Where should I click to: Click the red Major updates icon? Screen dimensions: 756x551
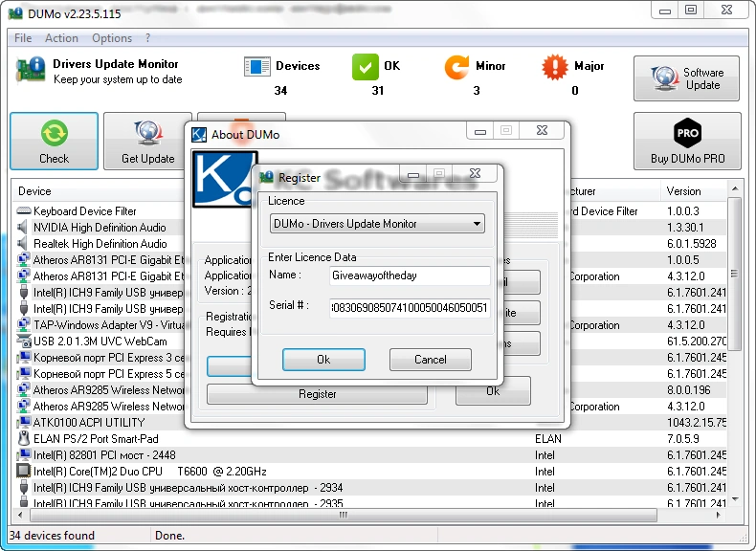555,67
